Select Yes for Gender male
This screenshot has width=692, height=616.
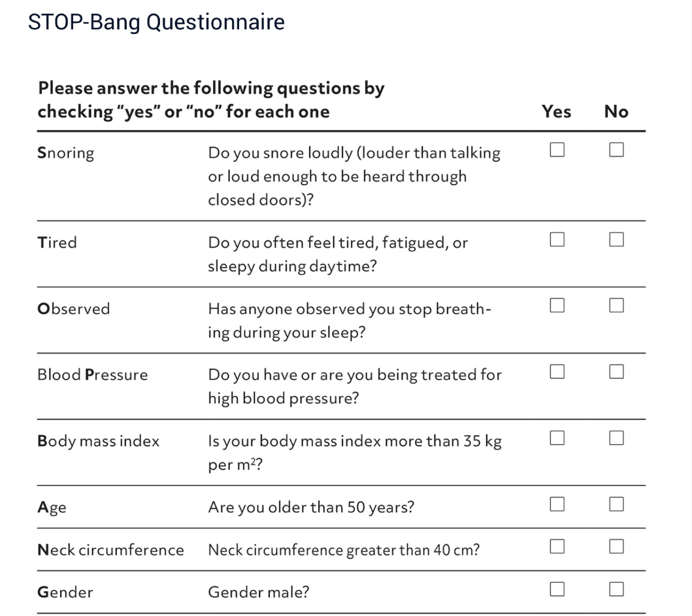point(557,589)
